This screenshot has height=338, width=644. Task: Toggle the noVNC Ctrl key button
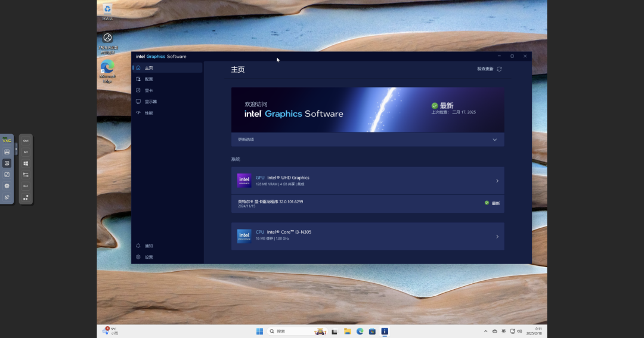point(26,141)
